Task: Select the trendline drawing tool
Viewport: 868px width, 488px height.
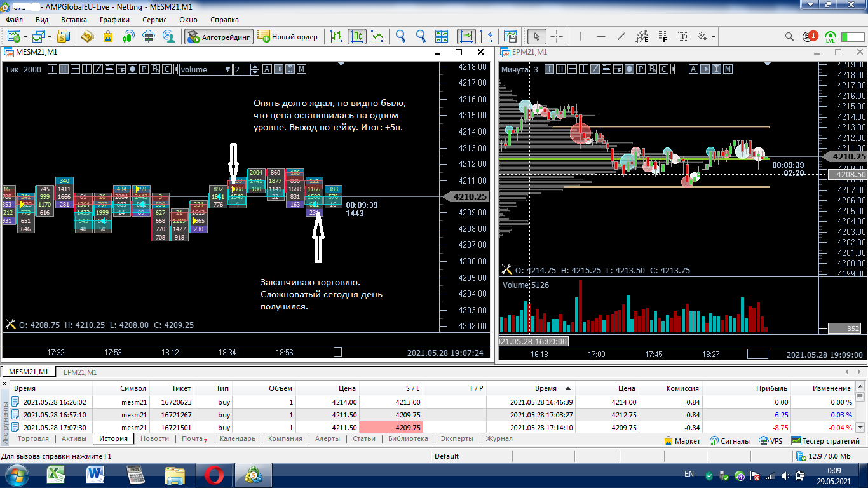Action: [621, 36]
